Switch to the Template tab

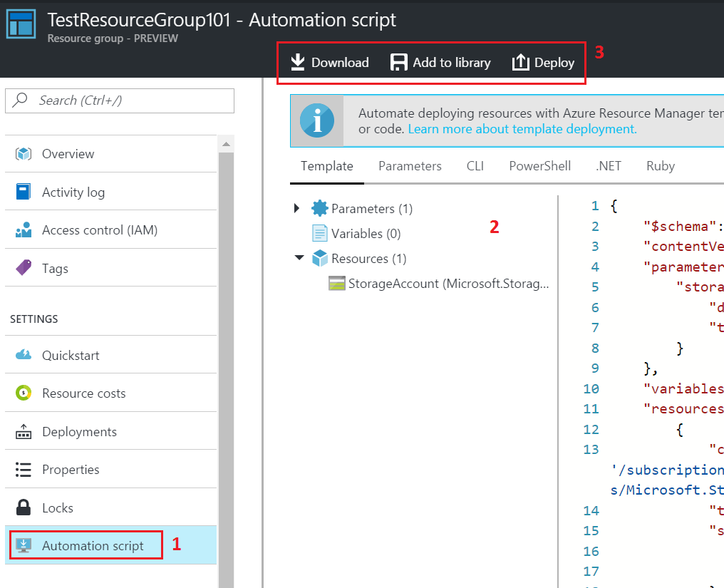click(327, 166)
